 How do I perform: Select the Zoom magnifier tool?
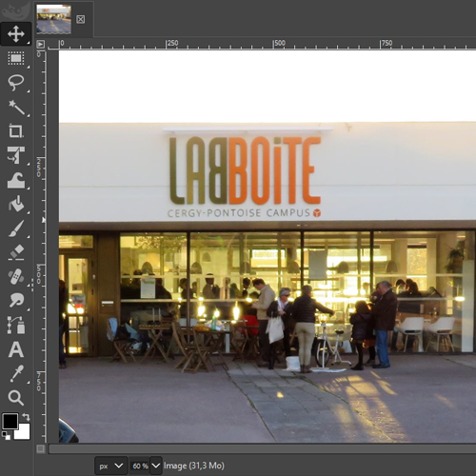click(16, 398)
